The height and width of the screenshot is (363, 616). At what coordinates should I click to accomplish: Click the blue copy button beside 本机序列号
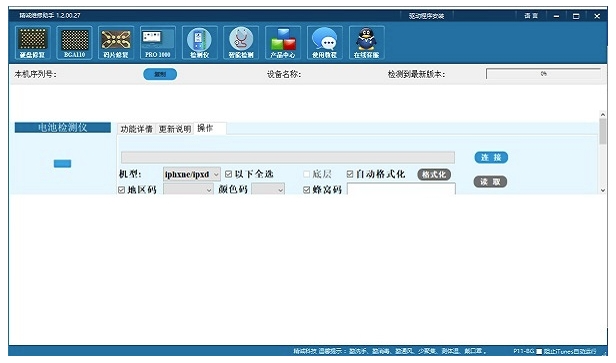[160, 74]
